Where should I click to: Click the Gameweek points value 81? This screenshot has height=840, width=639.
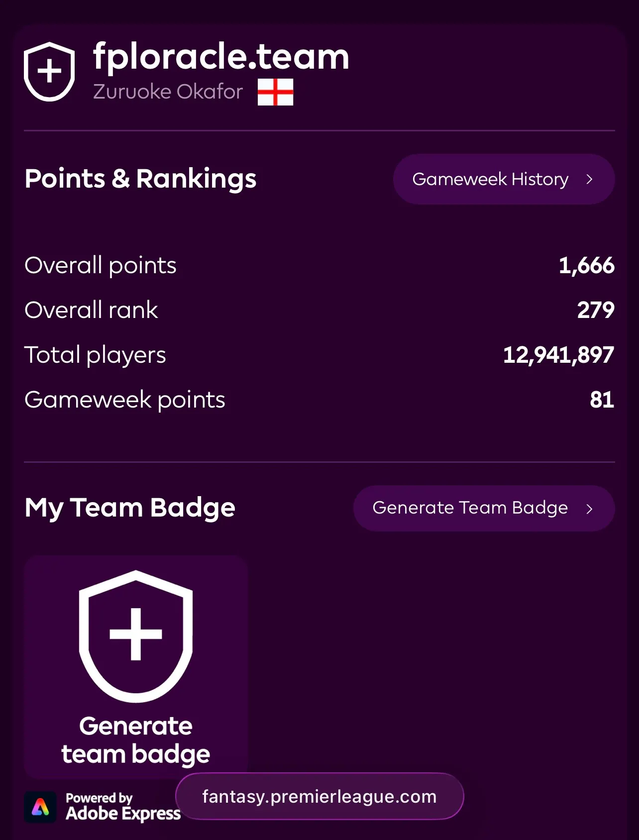click(x=602, y=400)
